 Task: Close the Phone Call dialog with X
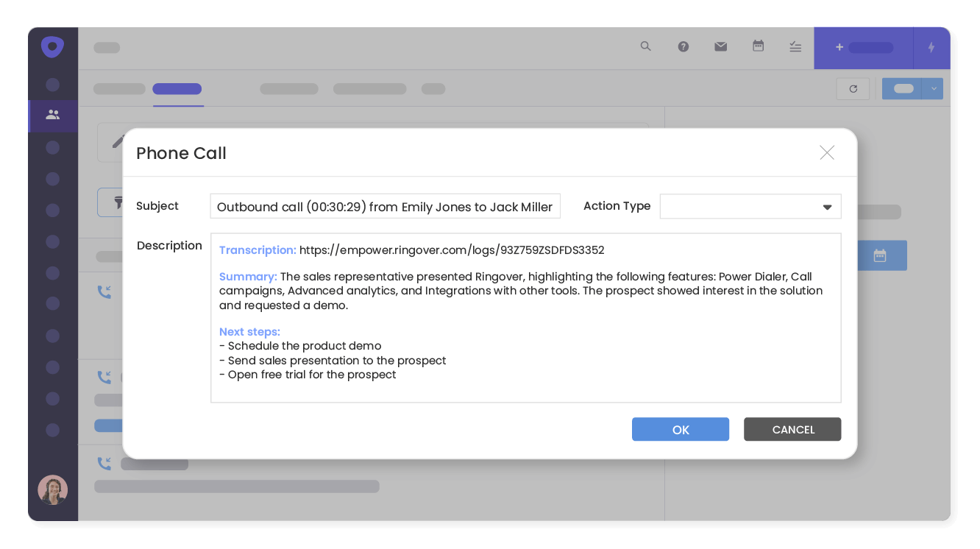(x=827, y=153)
